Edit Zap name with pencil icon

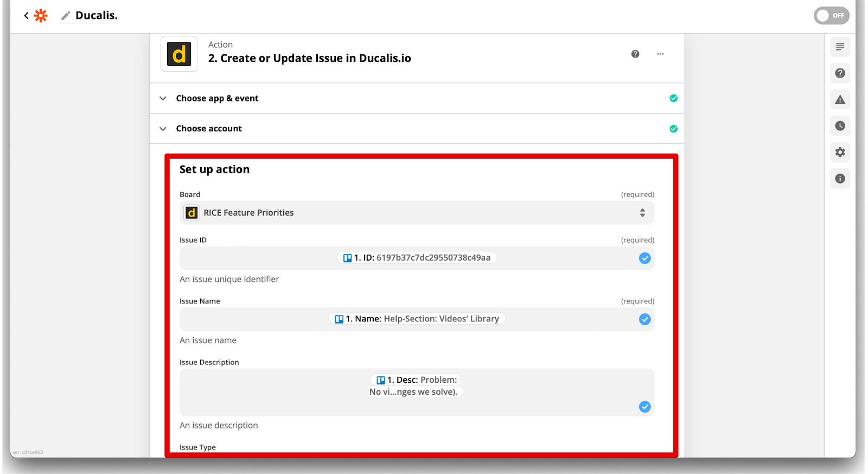coord(66,16)
